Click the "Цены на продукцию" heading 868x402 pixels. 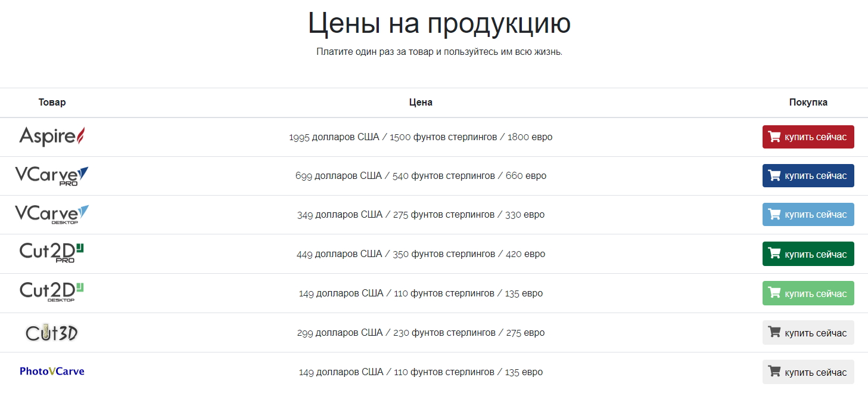coord(439,24)
